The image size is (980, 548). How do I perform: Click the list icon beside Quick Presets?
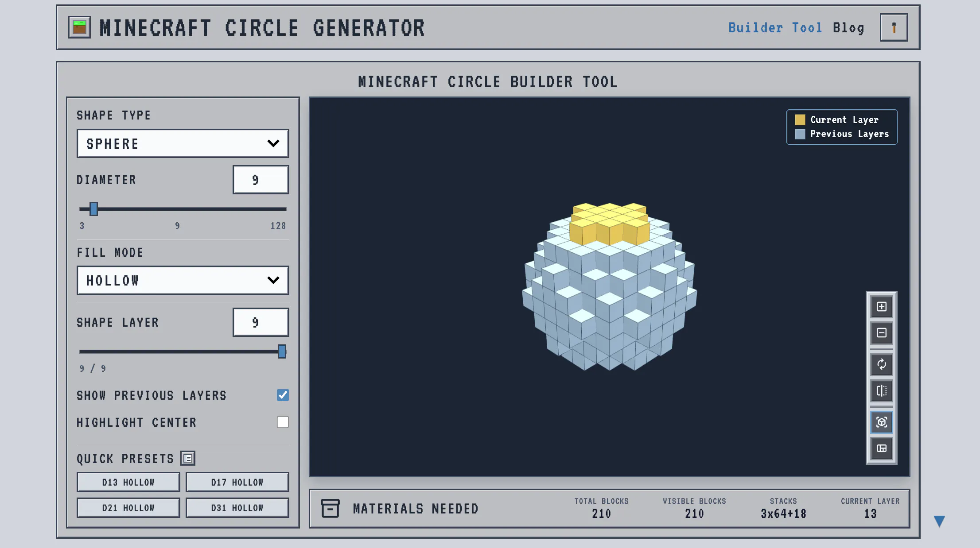point(188,459)
